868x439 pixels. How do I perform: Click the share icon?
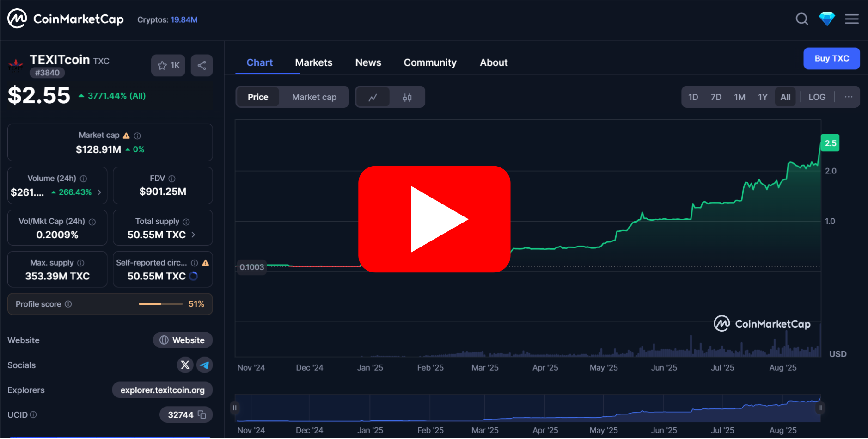point(202,65)
